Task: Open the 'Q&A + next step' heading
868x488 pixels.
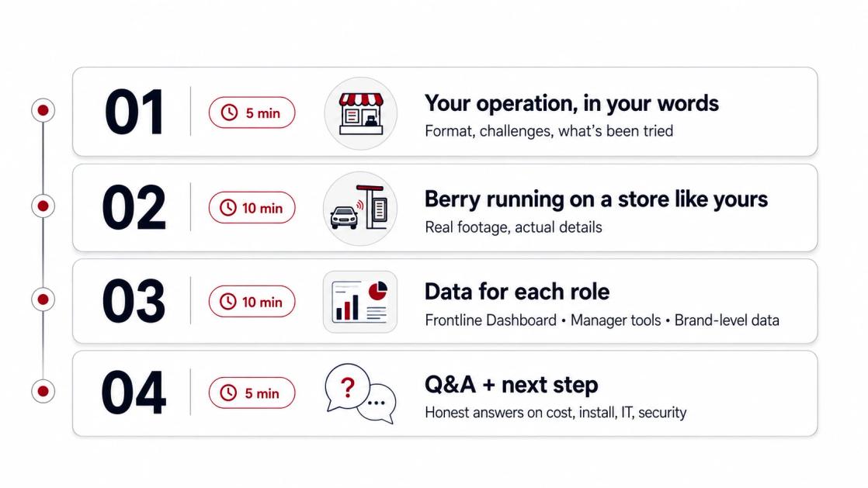Action: pyautogui.click(x=512, y=384)
